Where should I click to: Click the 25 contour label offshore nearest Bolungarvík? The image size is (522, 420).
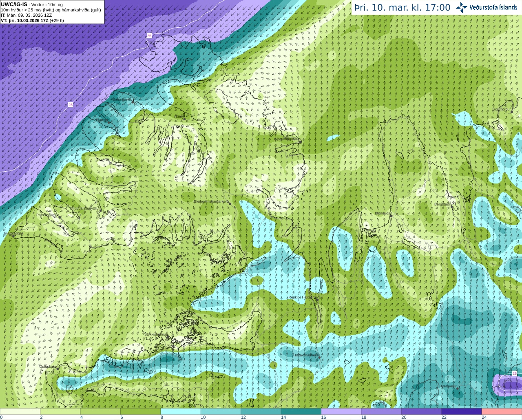point(71,105)
